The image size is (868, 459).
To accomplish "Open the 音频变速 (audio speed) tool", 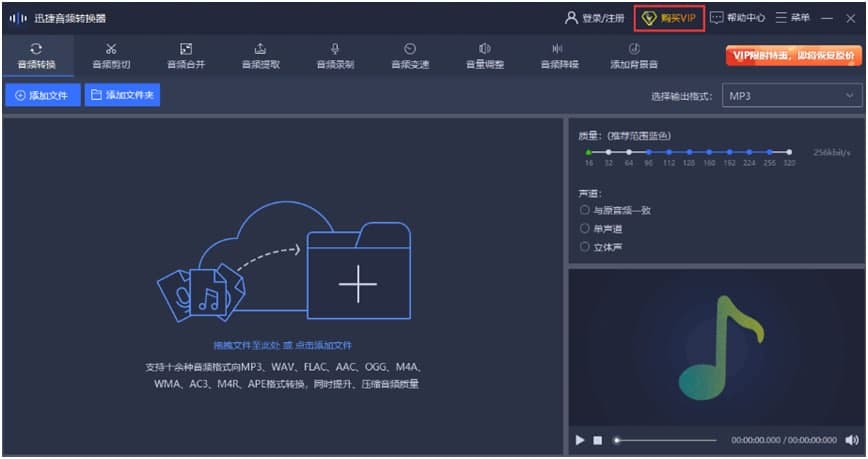I will click(x=410, y=56).
